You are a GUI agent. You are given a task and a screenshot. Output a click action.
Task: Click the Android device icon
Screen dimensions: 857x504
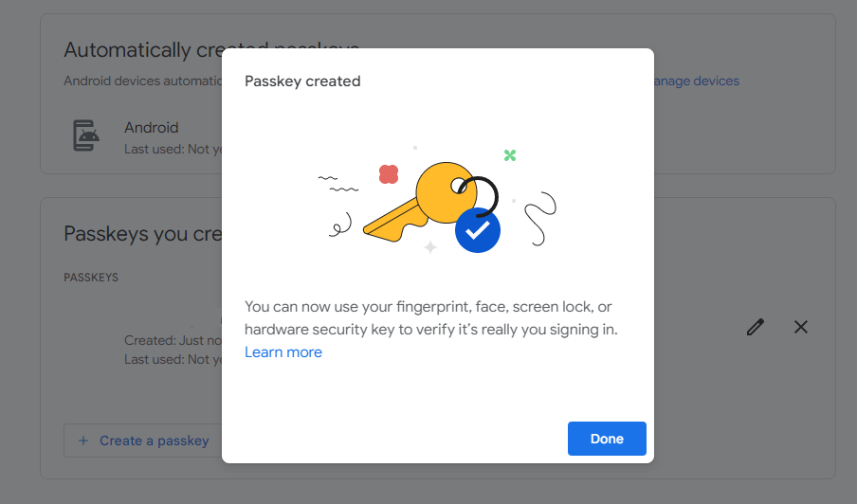(x=87, y=136)
